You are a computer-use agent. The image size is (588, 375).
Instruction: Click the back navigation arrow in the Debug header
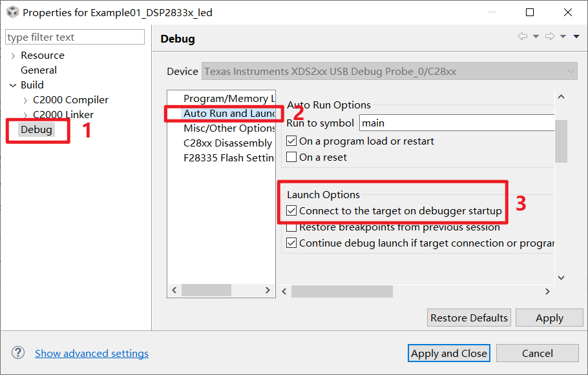pos(523,36)
